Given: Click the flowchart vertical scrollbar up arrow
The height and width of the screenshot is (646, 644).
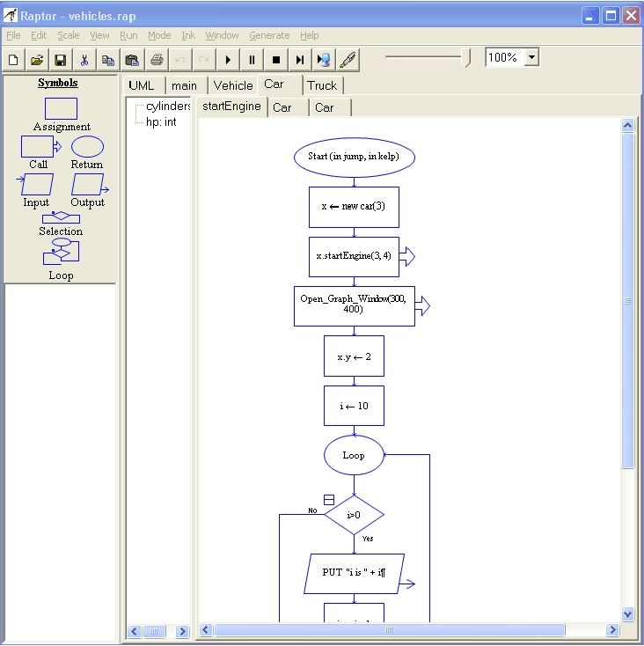Looking at the screenshot, I should 627,125.
